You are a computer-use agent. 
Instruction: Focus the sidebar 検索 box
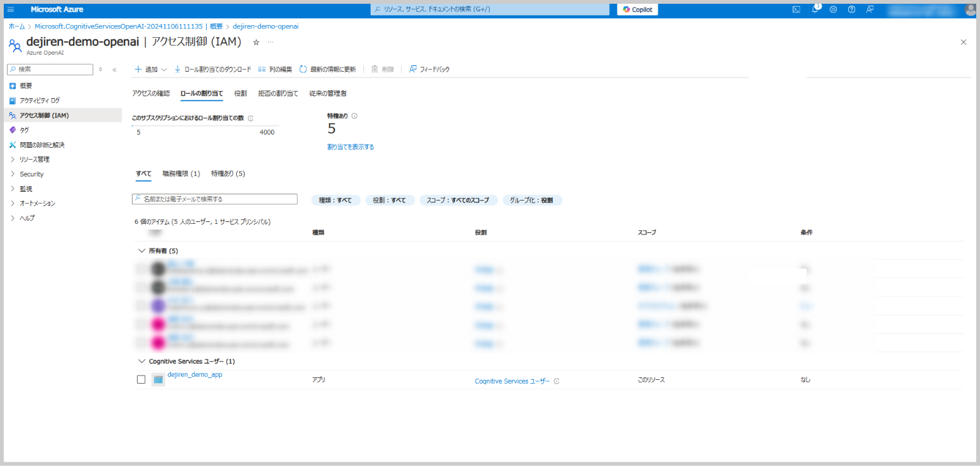50,69
